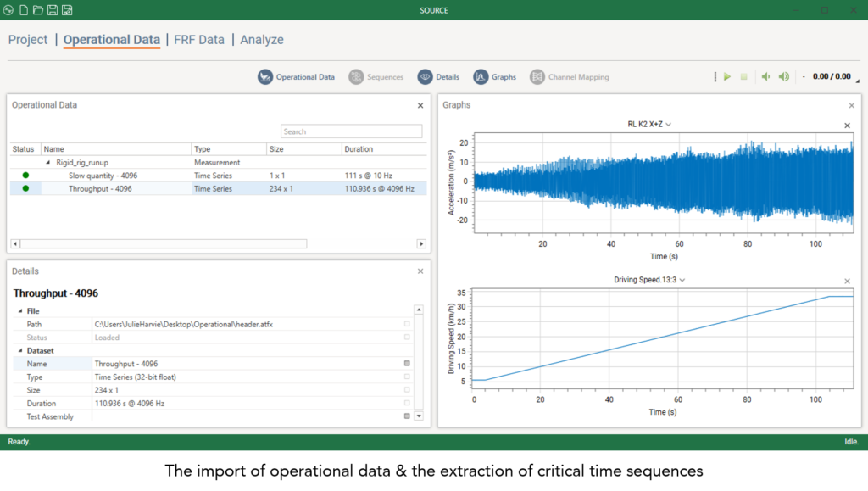Toggle the small square on the Path row
868x491 pixels.
pyautogui.click(x=407, y=324)
